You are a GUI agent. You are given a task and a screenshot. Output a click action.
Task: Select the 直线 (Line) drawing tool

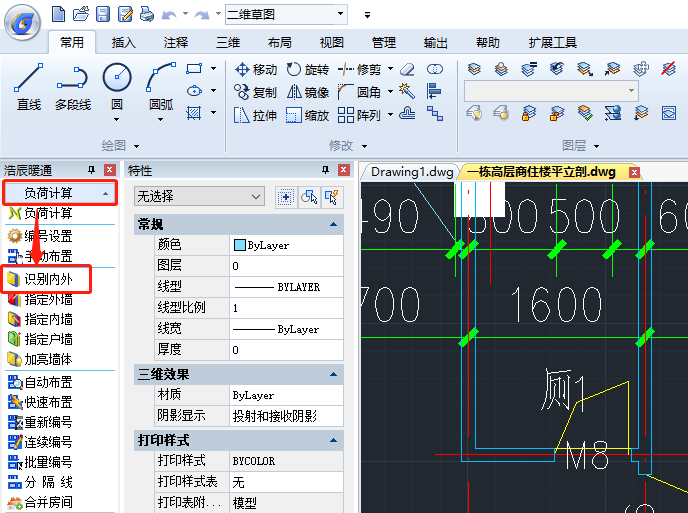[28, 86]
